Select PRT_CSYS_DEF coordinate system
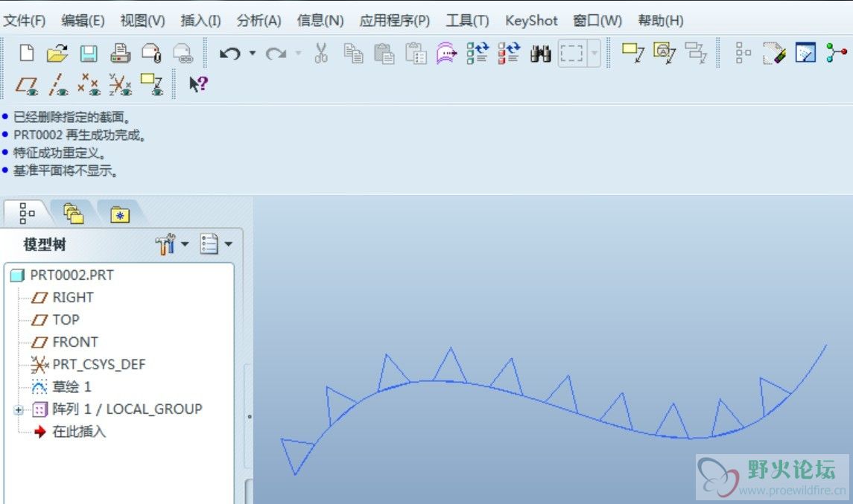Image resolution: width=853 pixels, height=504 pixels. (x=98, y=364)
